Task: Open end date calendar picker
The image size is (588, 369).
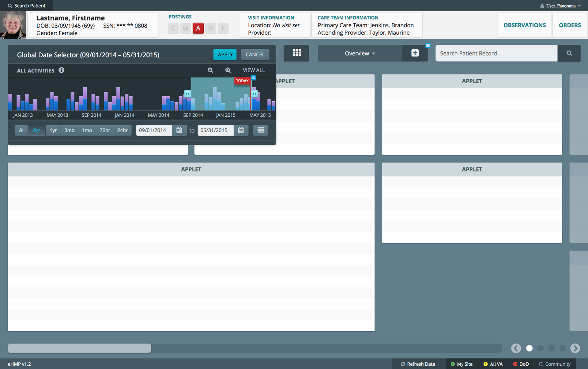Action: click(x=241, y=130)
